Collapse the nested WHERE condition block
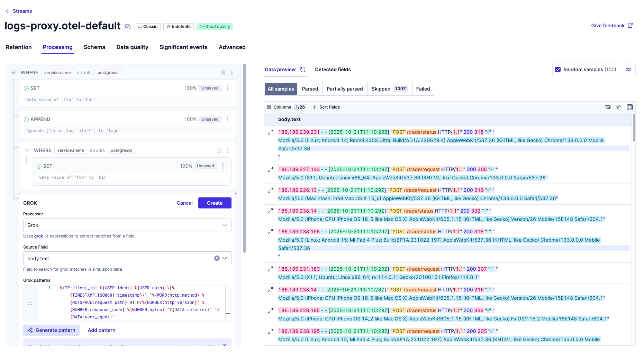Image resolution: width=644 pixels, height=354 pixels. [x=27, y=150]
